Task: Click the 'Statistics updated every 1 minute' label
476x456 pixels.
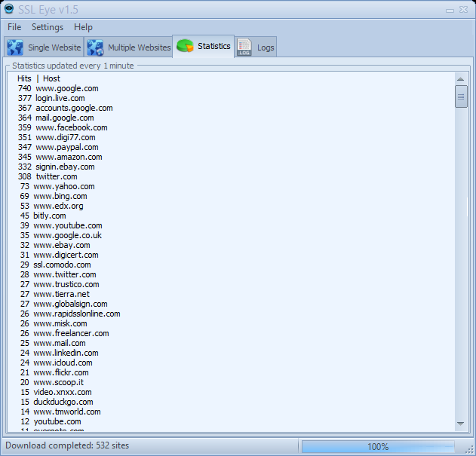Action: 73,66
